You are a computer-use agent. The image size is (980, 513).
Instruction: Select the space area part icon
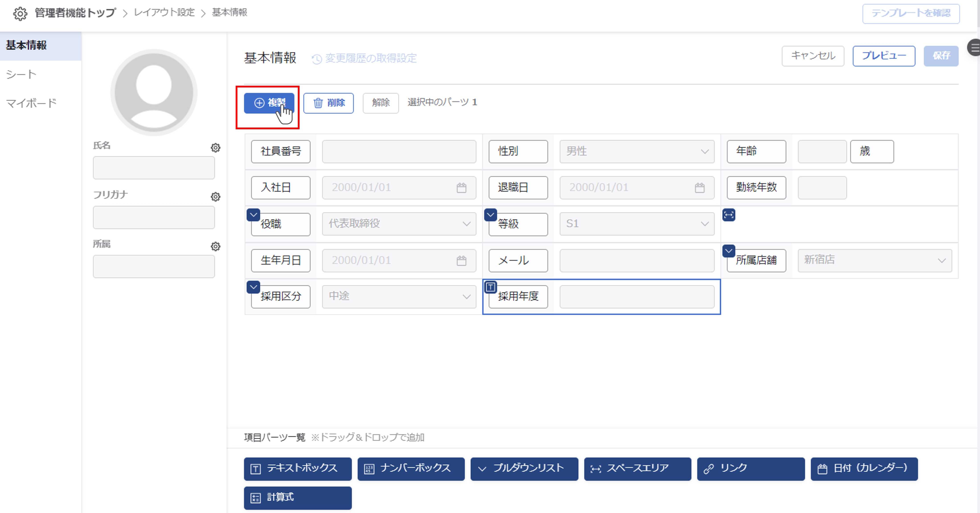[729, 215]
